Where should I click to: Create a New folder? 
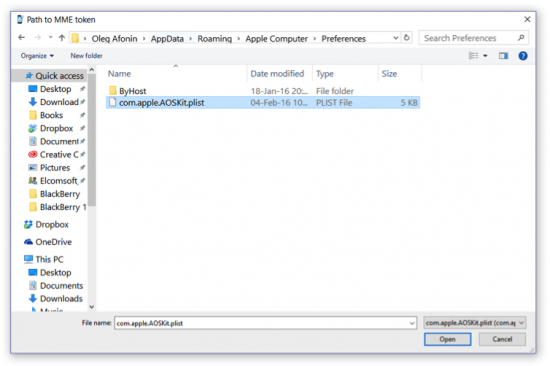(86, 56)
